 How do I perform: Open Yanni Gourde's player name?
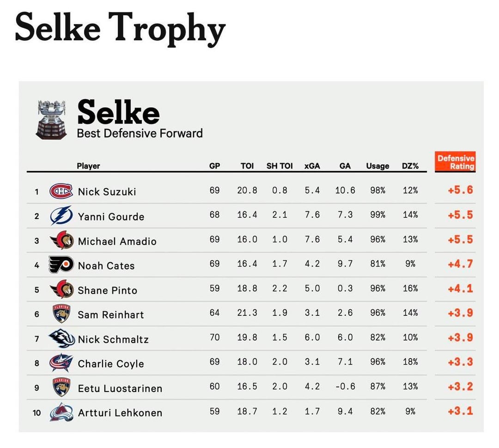tap(111, 216)
